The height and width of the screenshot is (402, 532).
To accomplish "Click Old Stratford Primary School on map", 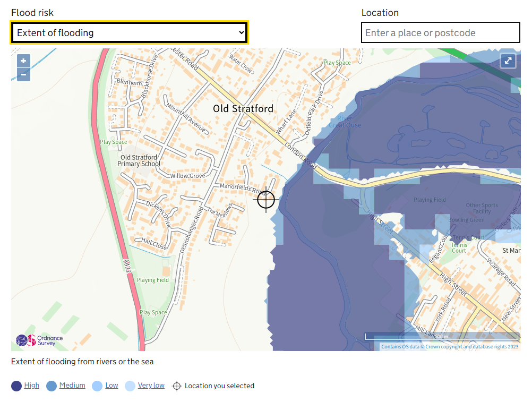I will 139,160.
